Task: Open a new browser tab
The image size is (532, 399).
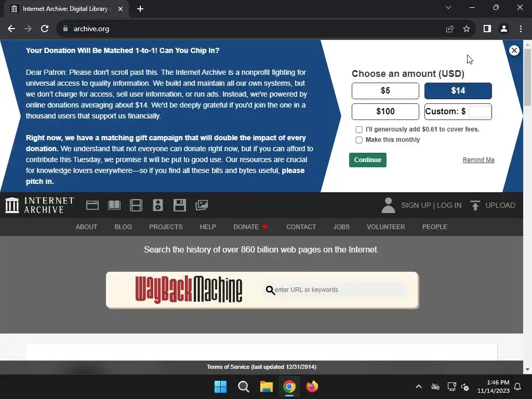Action: (x=140, y=9)
